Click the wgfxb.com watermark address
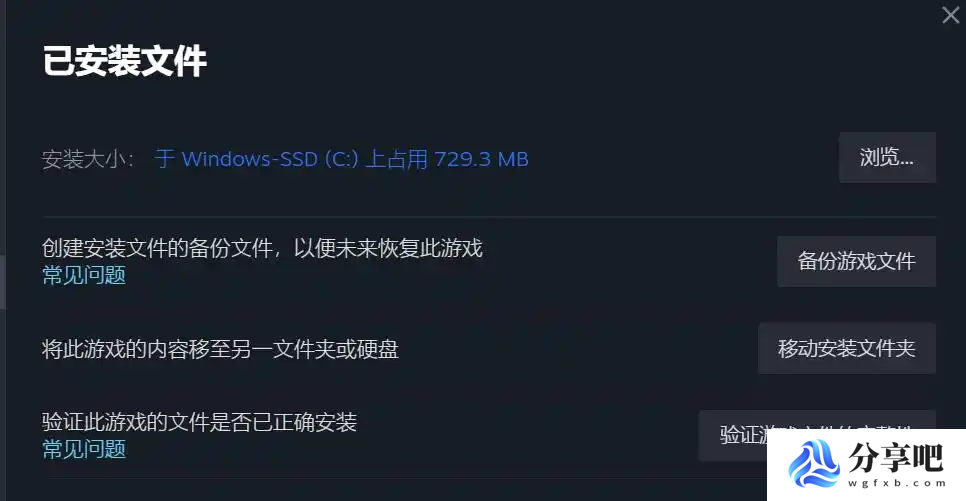966x501 pixels. [x=896, y=483]
